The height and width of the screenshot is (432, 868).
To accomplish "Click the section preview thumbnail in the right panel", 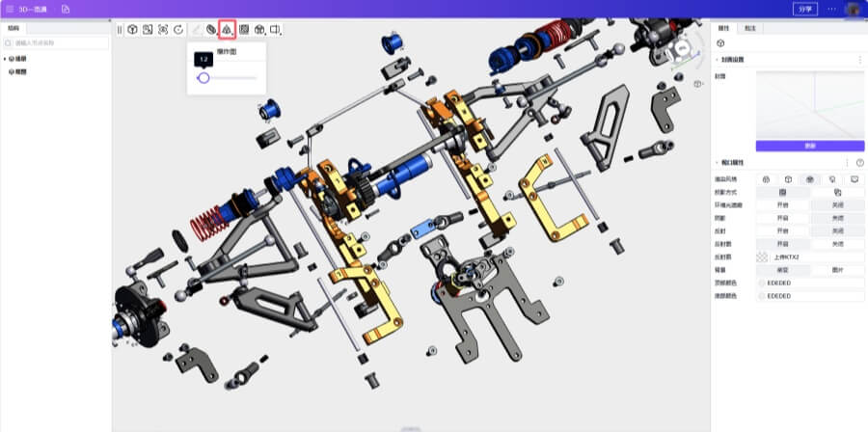I will [x=810, y=104].
